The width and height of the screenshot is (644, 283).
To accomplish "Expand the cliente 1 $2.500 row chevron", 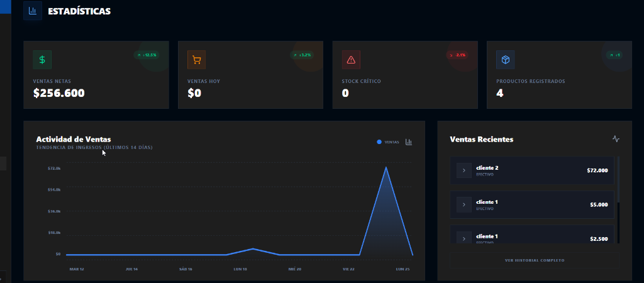I will 464,238.
